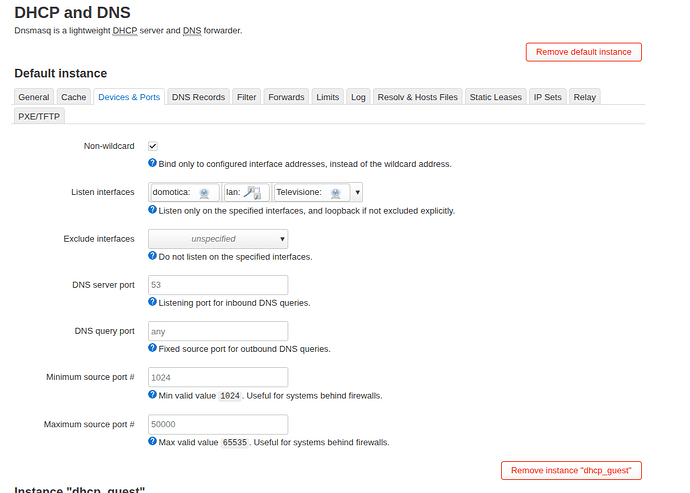Click help icon for Min valid value
This screenshot has width=690, height=493.
(153, 394)
